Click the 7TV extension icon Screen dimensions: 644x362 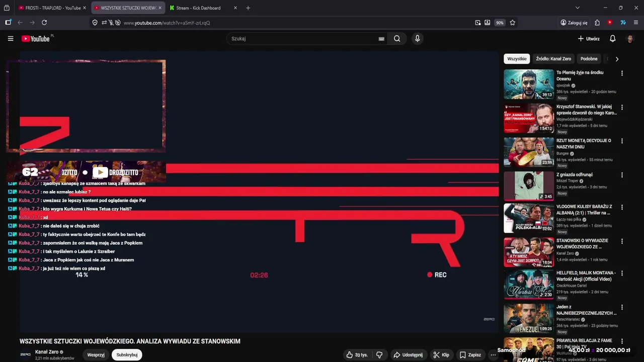click(x=623, y=23)
